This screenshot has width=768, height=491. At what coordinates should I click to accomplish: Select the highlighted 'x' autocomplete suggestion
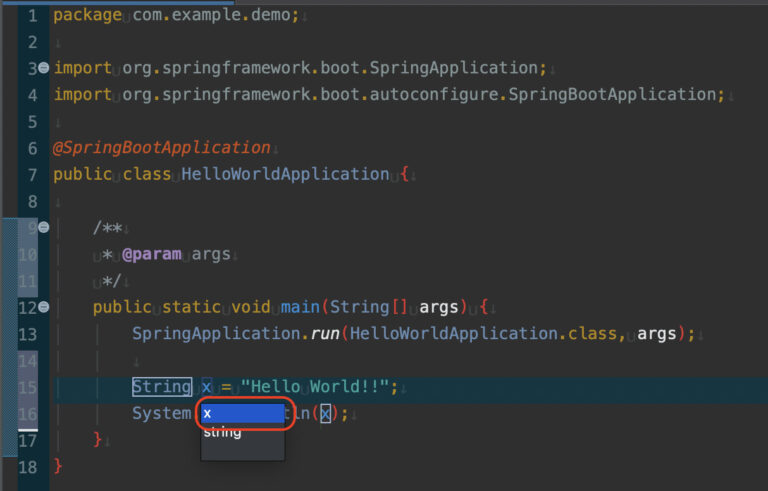pos(242,413)
